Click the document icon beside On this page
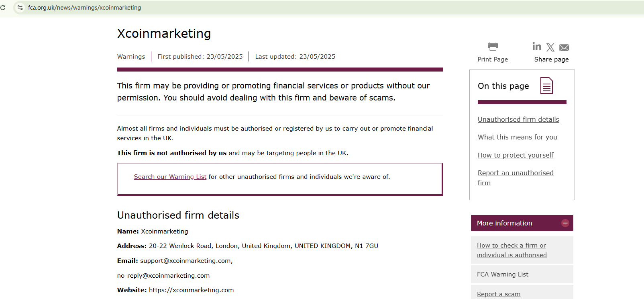The height and width of the screenshot is (299, 644). click(x=546, y=86)
